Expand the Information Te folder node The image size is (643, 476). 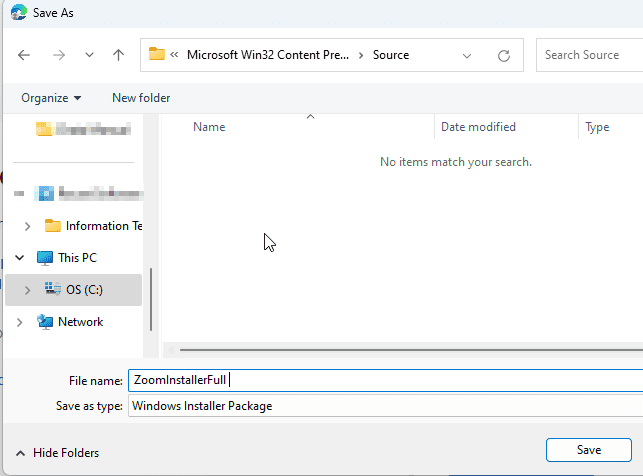(27, 226)
